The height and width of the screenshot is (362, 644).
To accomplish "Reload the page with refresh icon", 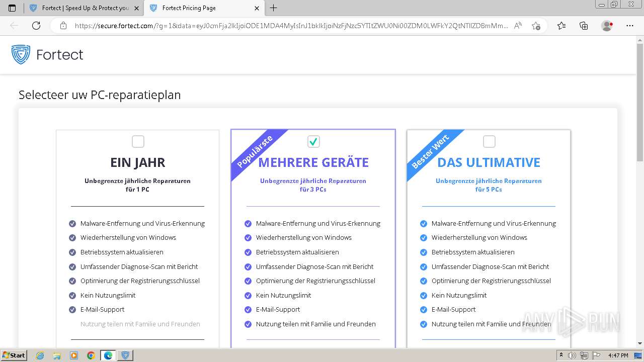I will tap(36, 26).
